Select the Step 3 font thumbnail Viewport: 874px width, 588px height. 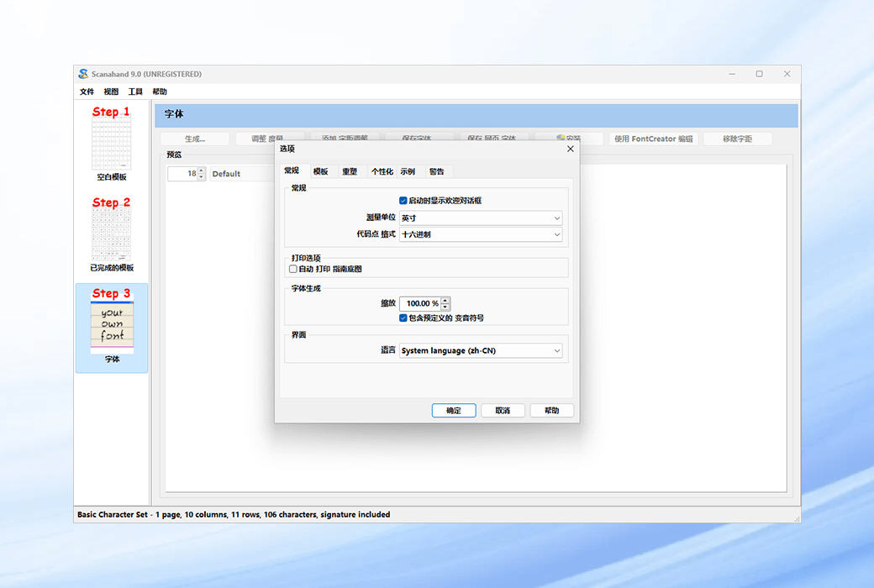[112, 328]
